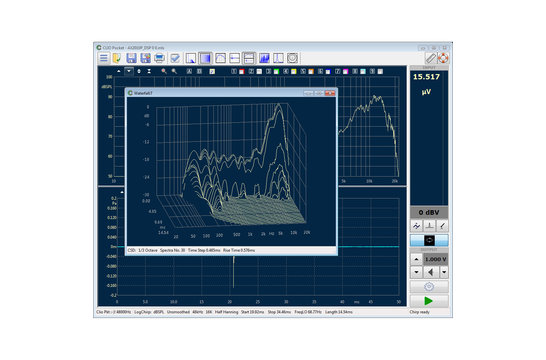
Task: Start measurement with green play button
Action: [429, 301]
